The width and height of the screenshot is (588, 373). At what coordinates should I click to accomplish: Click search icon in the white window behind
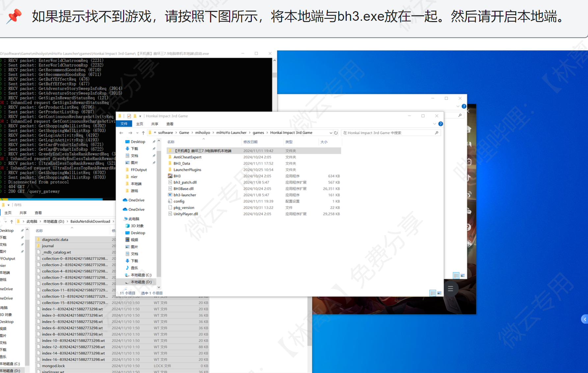(460, 115)
